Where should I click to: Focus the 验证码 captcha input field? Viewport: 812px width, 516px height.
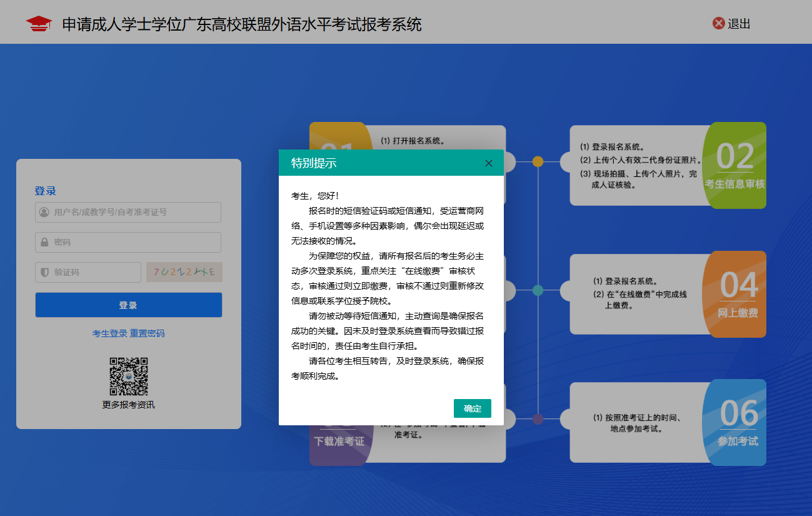(x=94, y=272)
